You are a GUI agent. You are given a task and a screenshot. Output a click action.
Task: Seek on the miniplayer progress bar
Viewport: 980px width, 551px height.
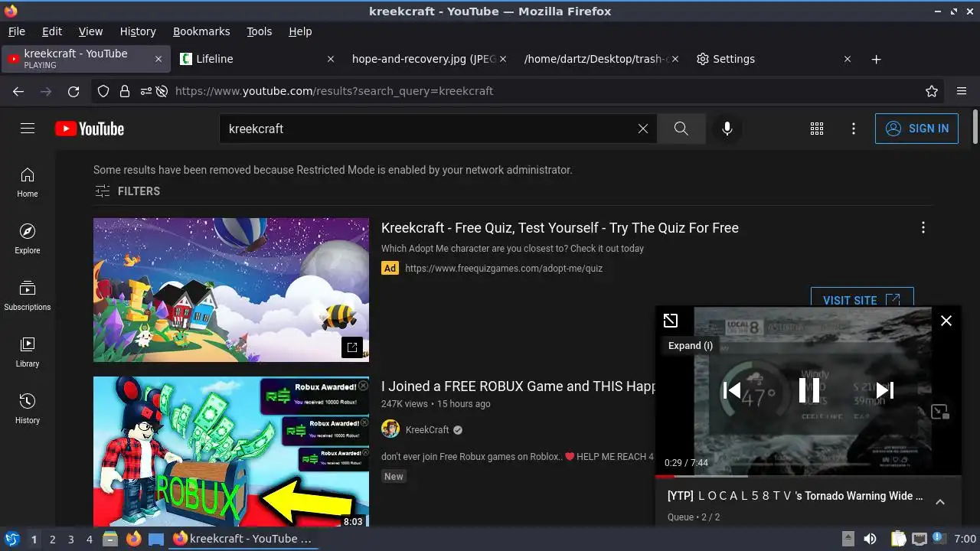pyautogui.click(x=808, y=476)
